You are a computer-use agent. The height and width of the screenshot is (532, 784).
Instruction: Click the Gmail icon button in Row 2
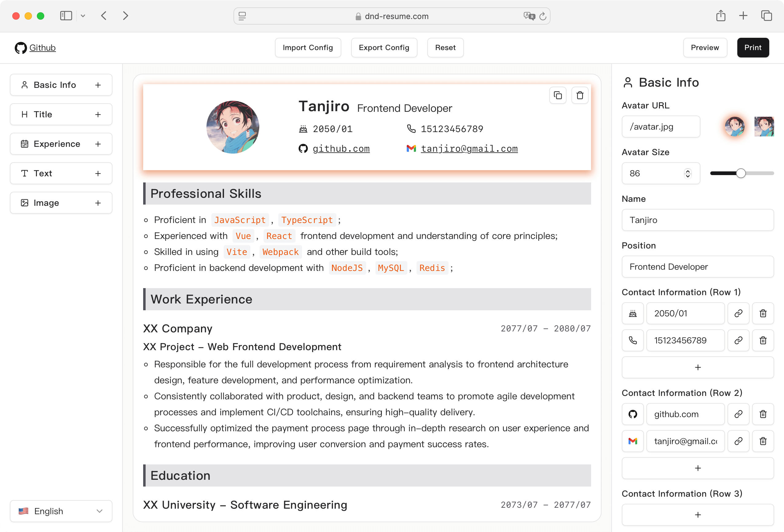coord(633,441)
